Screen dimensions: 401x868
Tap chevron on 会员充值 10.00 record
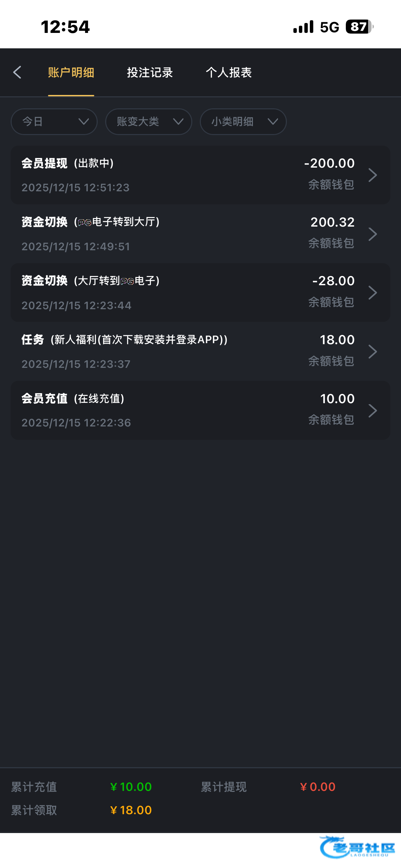(x=373, y=410)
